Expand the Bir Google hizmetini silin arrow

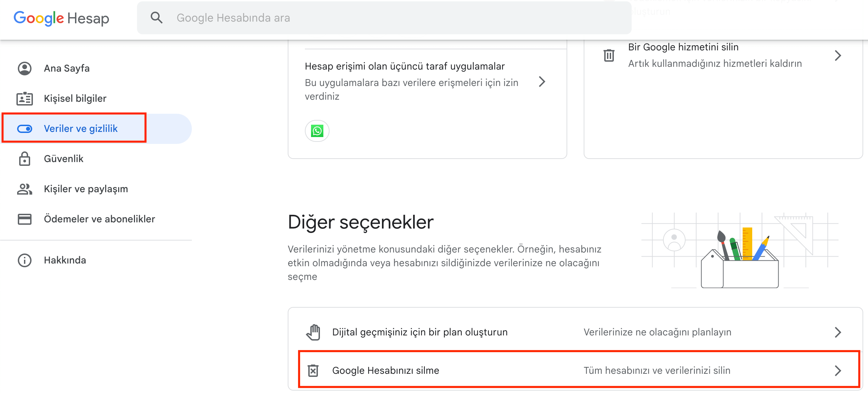[x=838, y=55]
